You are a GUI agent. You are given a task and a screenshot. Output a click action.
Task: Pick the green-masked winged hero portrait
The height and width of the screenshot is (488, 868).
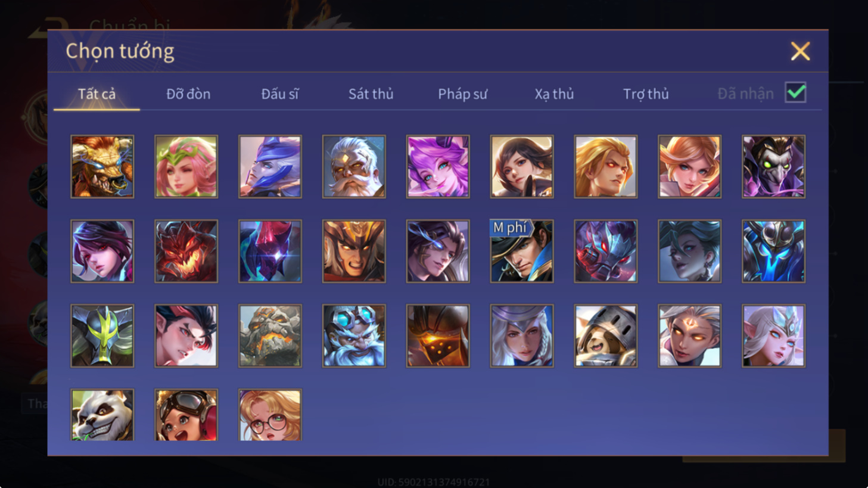[x=102, y=335]
